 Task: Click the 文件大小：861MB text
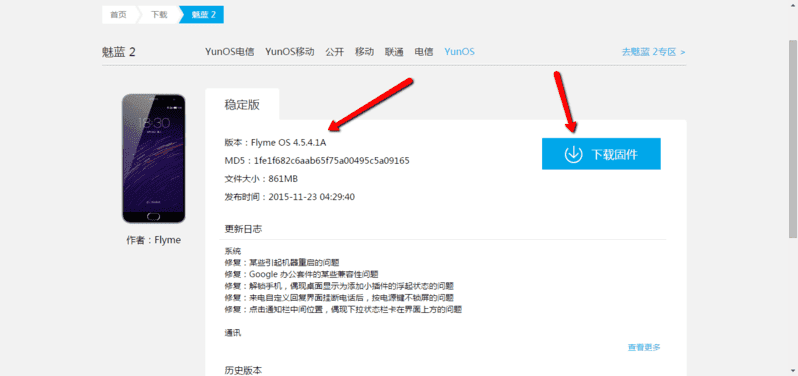click(261, 179)
